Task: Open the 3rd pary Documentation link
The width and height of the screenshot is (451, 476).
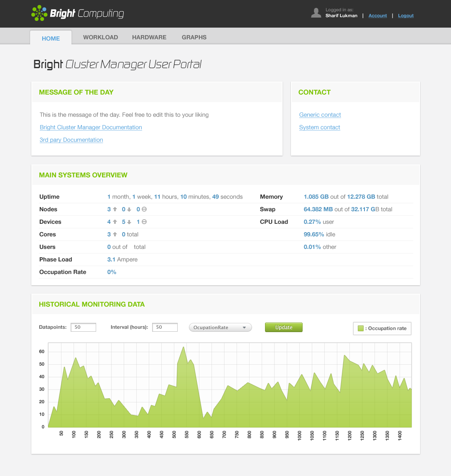Action: point(71,140)
